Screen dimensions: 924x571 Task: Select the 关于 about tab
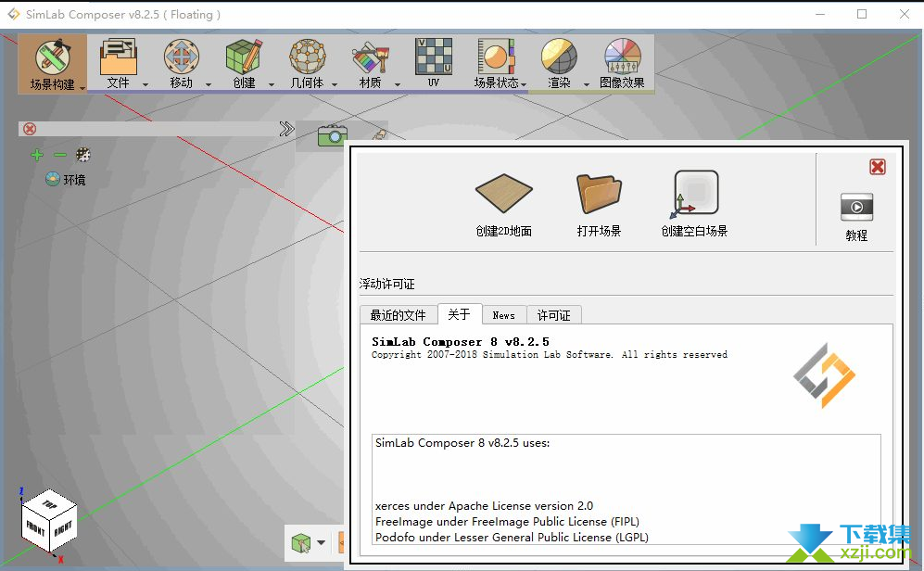click(459, 314)
